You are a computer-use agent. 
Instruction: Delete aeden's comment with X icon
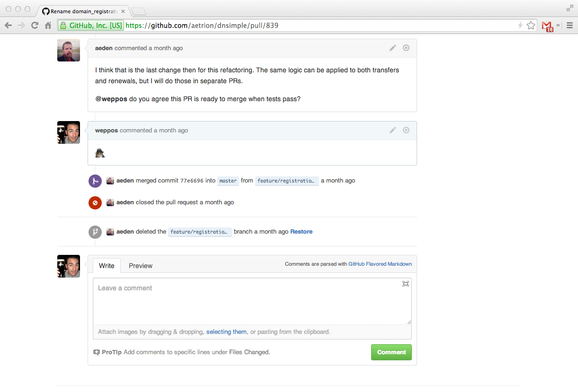click(x=406, y=48)
